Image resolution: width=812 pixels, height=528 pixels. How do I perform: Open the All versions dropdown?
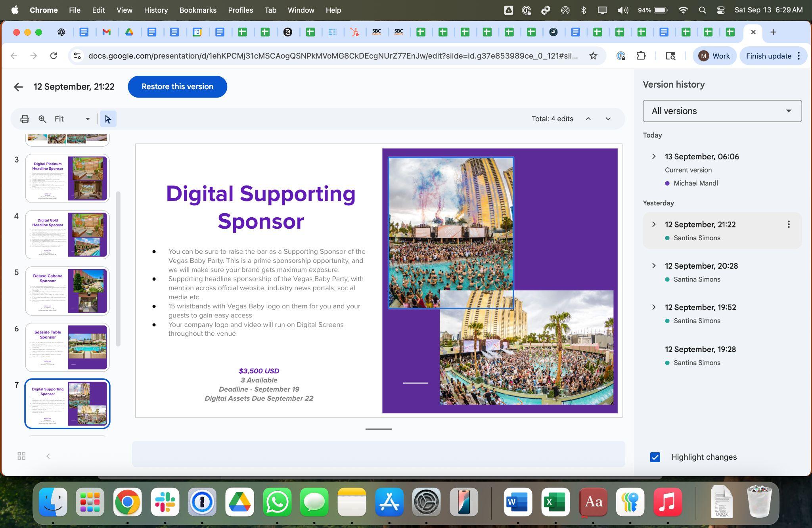coord(722,111)
